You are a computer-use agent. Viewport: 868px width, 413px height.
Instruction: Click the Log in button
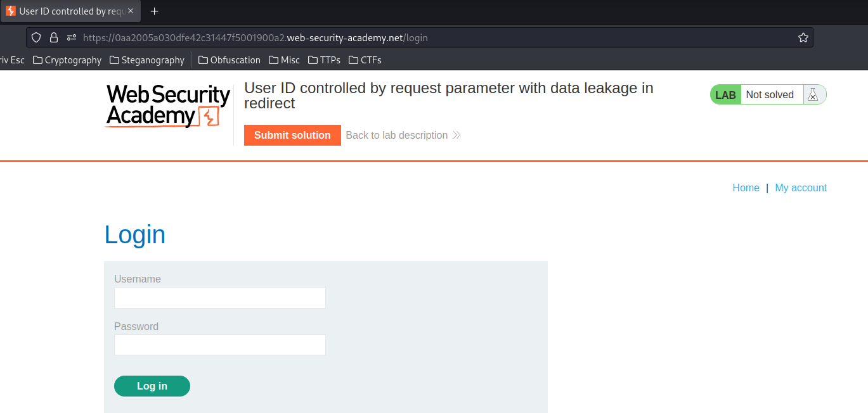tap(152, 386)
